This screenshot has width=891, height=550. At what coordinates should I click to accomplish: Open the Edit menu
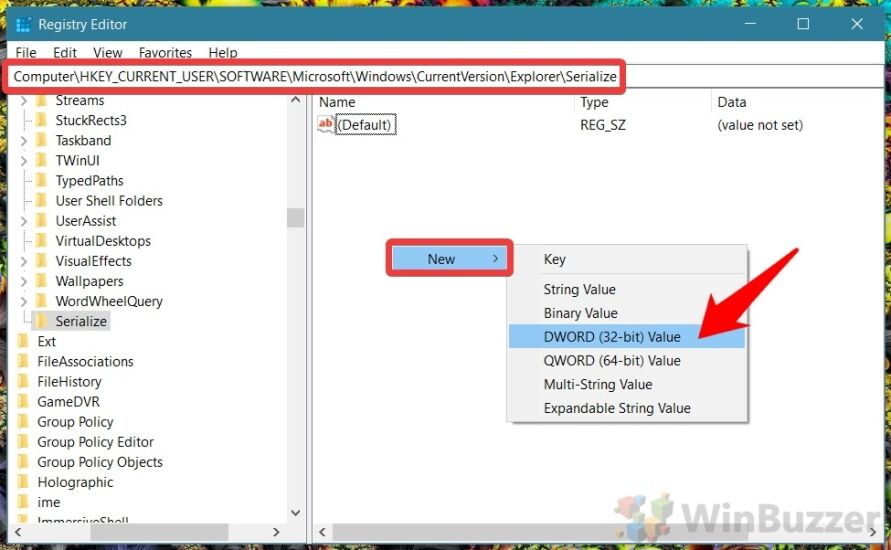pos(65,53)
